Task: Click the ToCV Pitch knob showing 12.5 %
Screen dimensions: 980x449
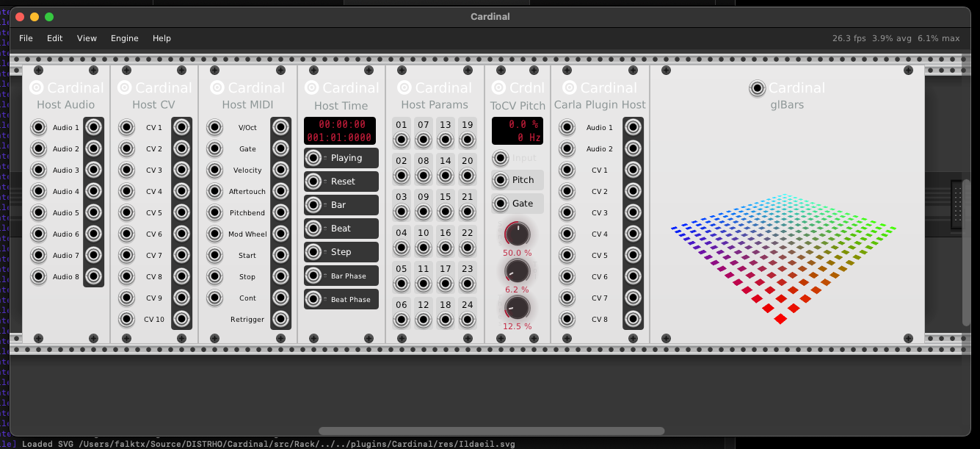Action: tap(518, 307)
